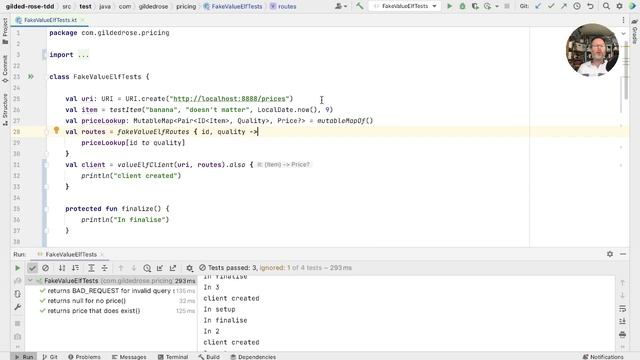The height and width of the screenshot is (360, 640).
Task: Click the Git commit checkmark in toolbar
Action: coord(551,6)
